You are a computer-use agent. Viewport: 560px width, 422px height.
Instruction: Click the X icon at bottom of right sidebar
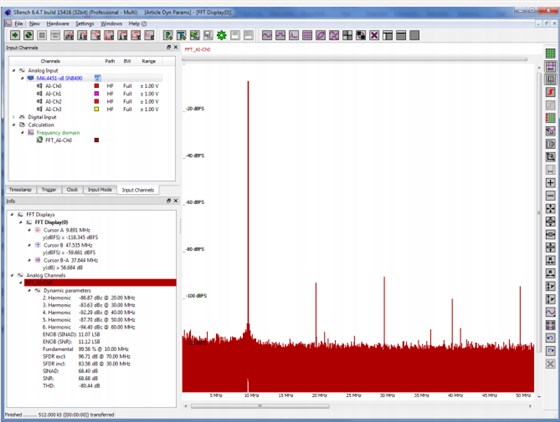click(x=550, y=364)
